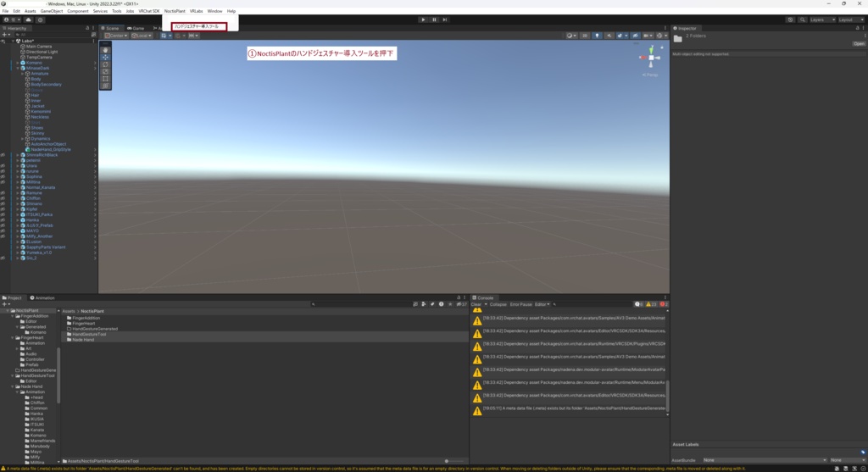Select the Rect tool in Scene overlay
The height and width of the screenshot is (472, 868).
tap(105, 79)
